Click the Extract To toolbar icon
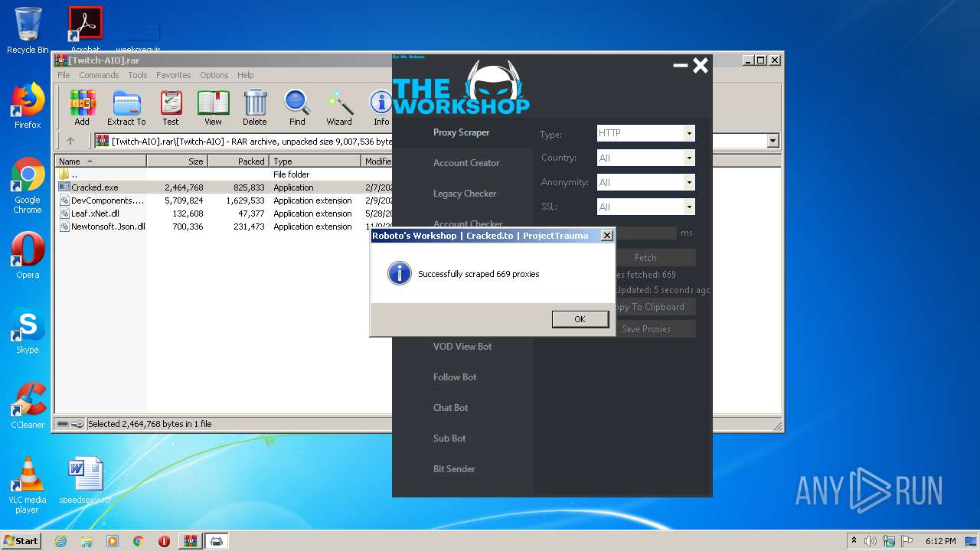This screenshot has width=980, height=551. click(x=126, y=108)
